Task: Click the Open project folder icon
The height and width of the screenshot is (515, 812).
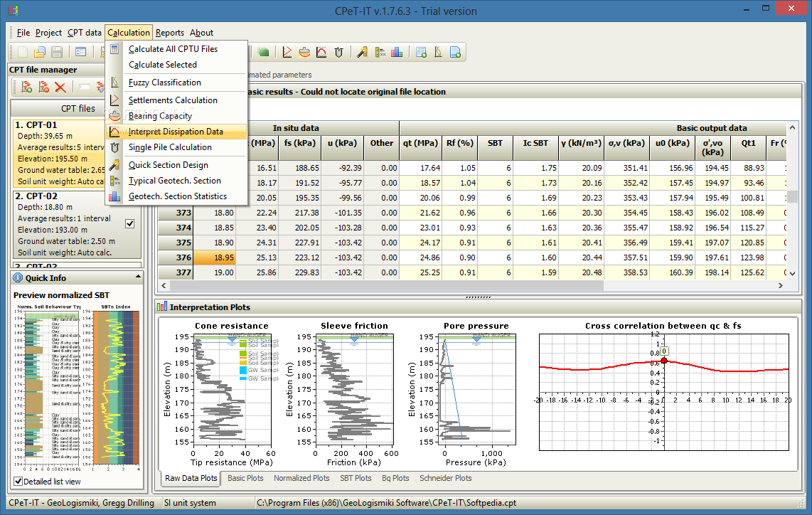Action: click(40, 52)
